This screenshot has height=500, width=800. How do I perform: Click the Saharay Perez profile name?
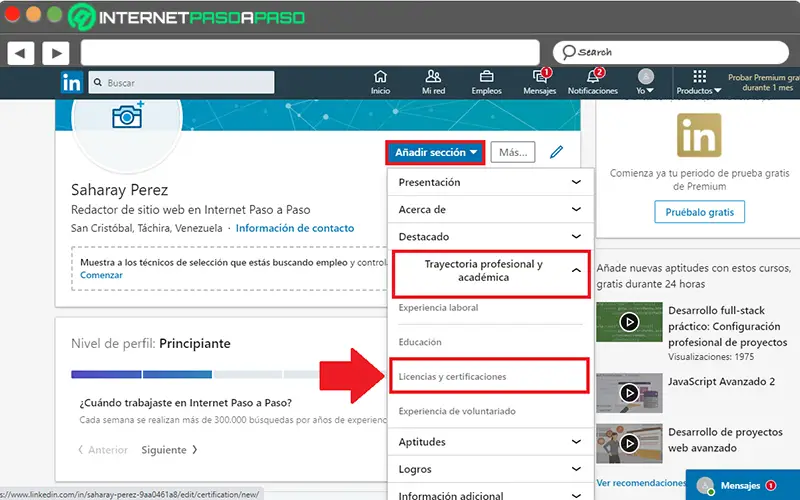[x=119, y=190]
